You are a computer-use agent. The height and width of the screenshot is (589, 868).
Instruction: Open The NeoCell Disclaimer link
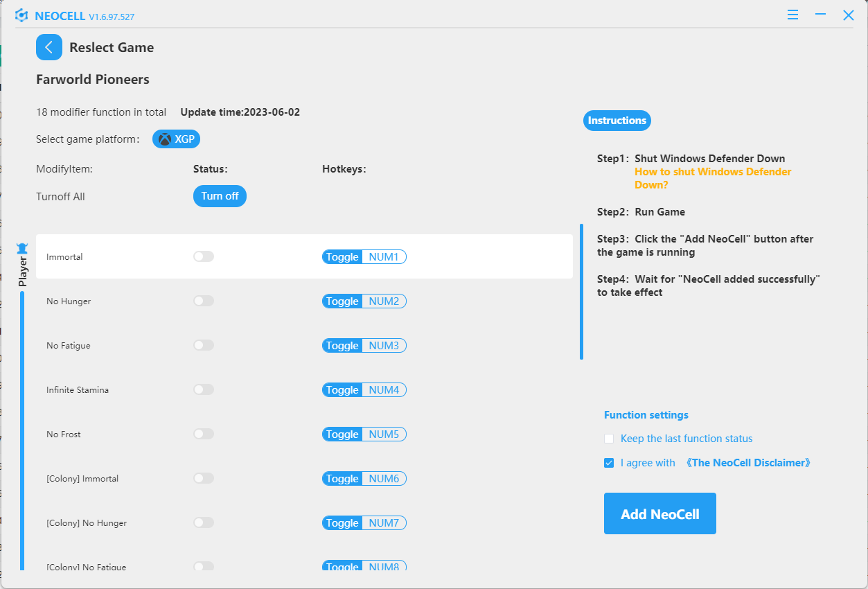click(747, 463)
